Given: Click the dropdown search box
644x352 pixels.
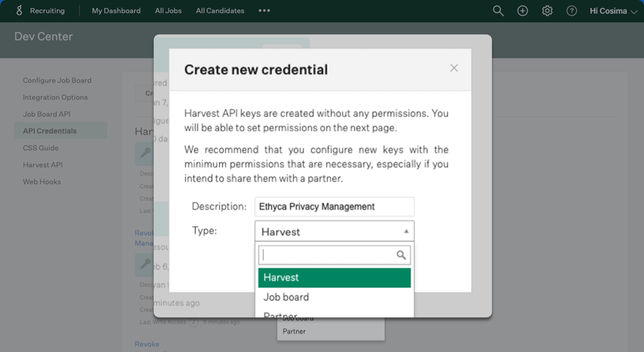Looking at the screenshot, I should tap(335, 255).
